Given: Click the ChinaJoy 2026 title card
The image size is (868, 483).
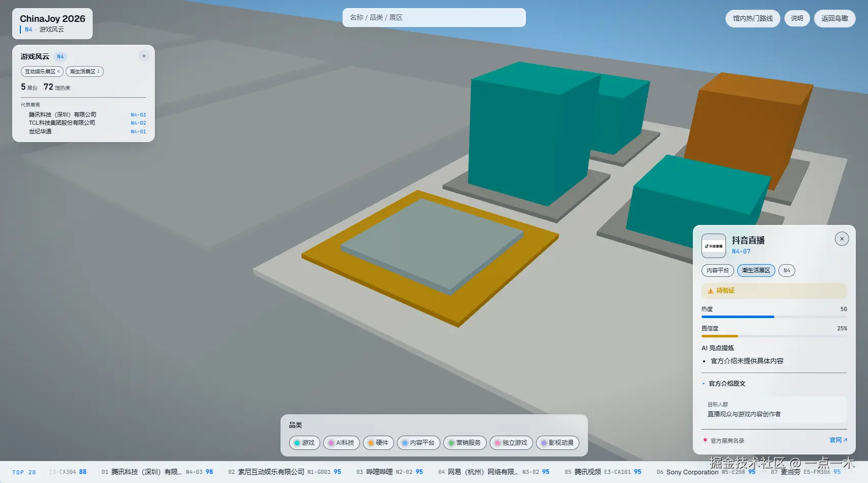Looking at the screenshot, I should tap(52, 23).
